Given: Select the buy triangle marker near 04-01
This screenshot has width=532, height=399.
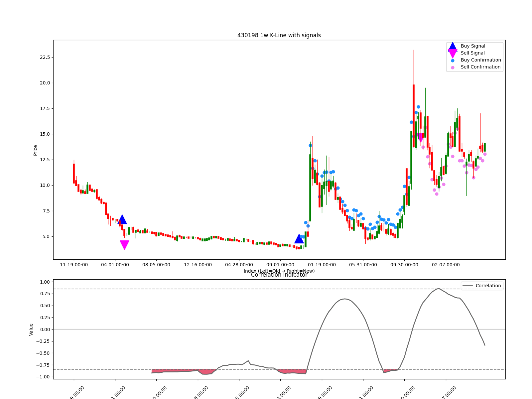Looking at the screenshot, I should tap(122, 219).
